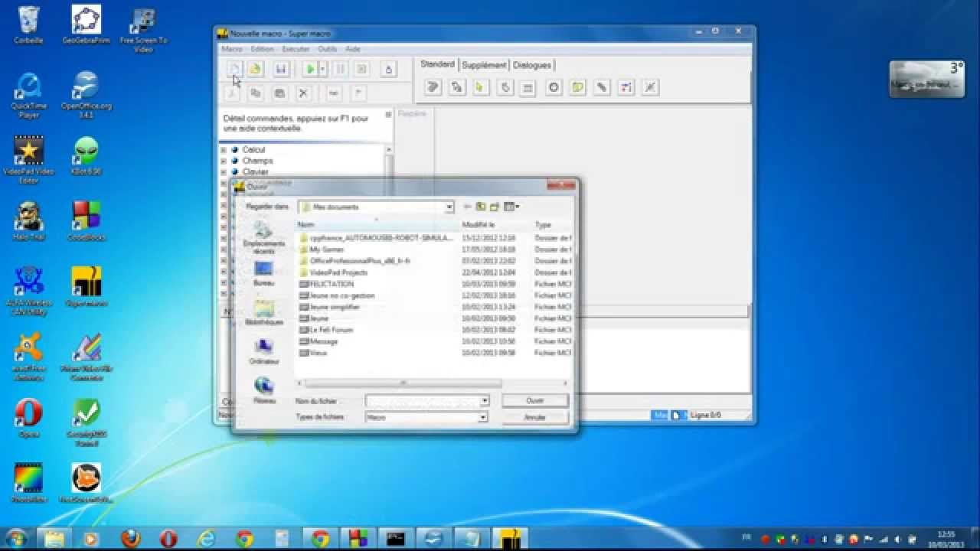Open the Edition menu

pos(262,49)
